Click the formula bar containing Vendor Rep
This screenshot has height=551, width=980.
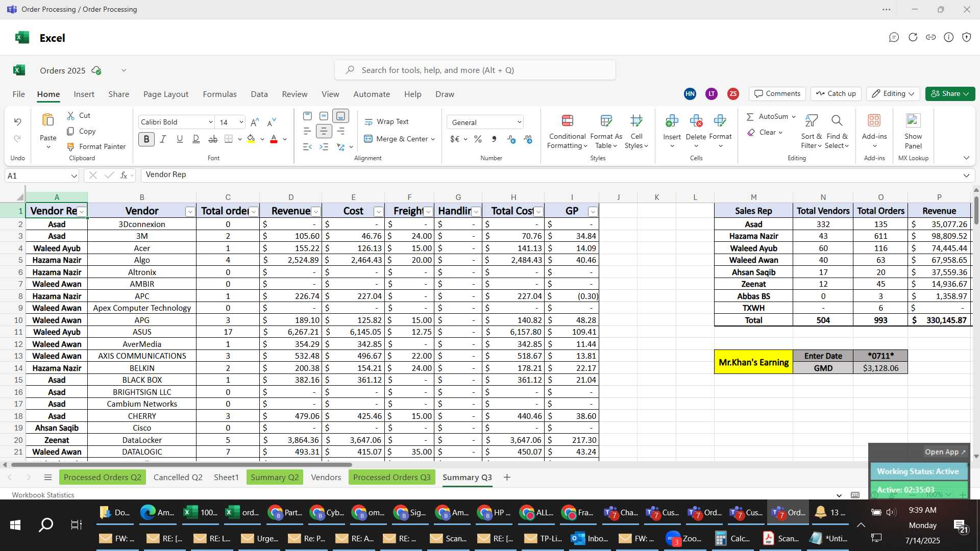(x=550, y=175)
